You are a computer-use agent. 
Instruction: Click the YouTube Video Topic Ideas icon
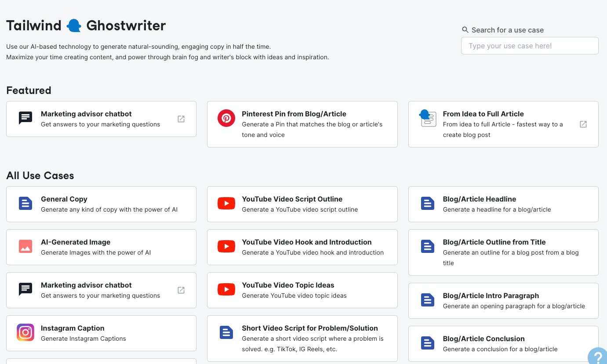point(226,289)
